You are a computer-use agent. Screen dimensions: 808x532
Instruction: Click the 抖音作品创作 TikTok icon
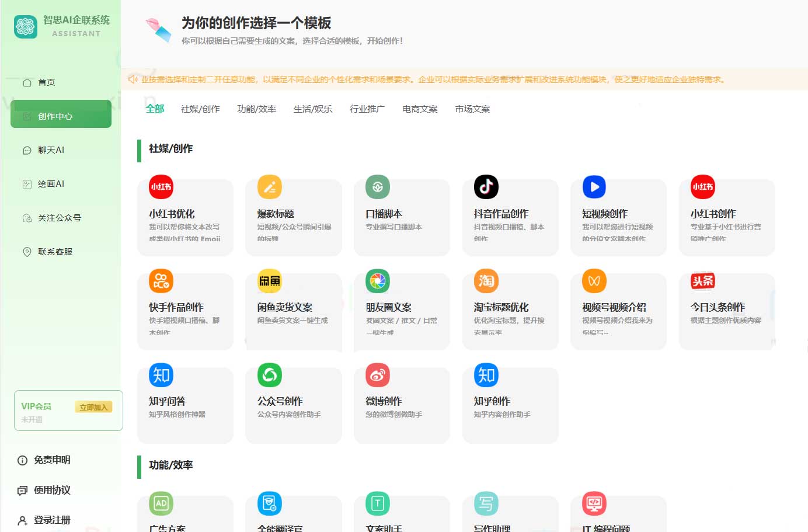[x=486, y=187]
